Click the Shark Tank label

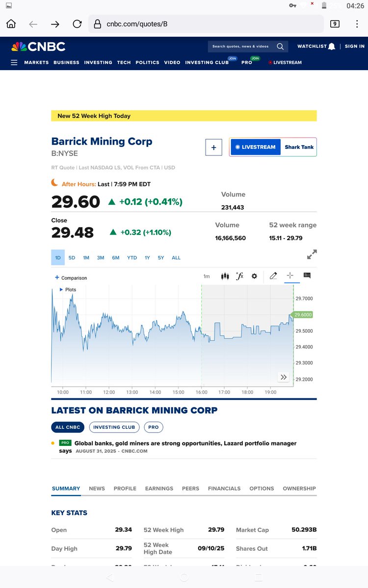[x=299, y=147]
